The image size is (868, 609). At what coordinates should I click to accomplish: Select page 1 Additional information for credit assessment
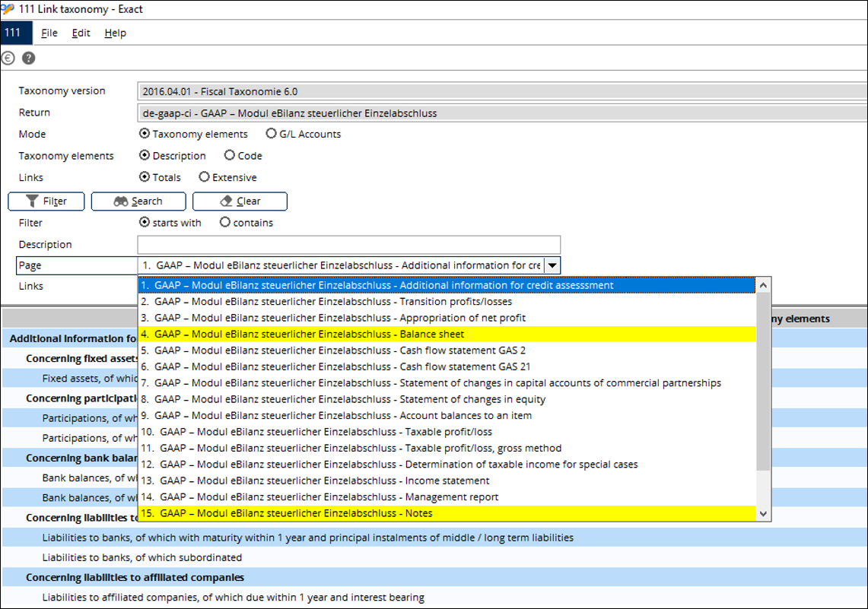447,285
